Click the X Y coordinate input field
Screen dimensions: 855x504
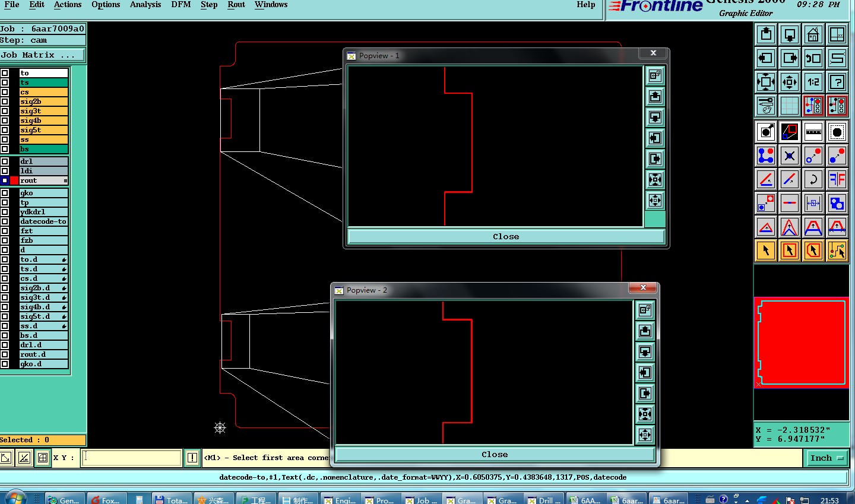[x=131, y=458]
